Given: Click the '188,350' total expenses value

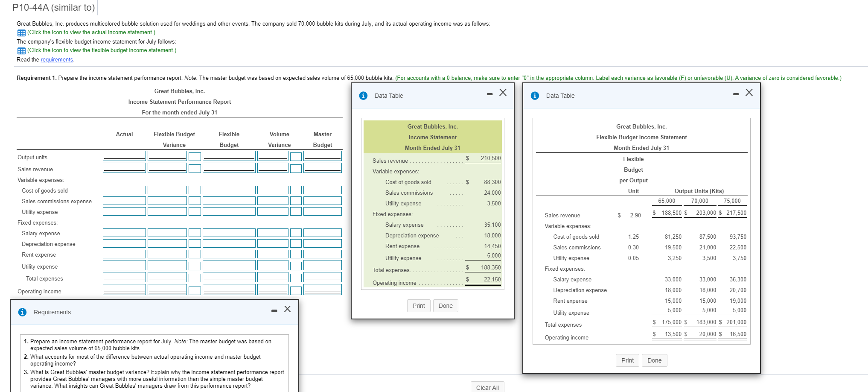Looking at the screenshot, I should [x=491, y=268].
